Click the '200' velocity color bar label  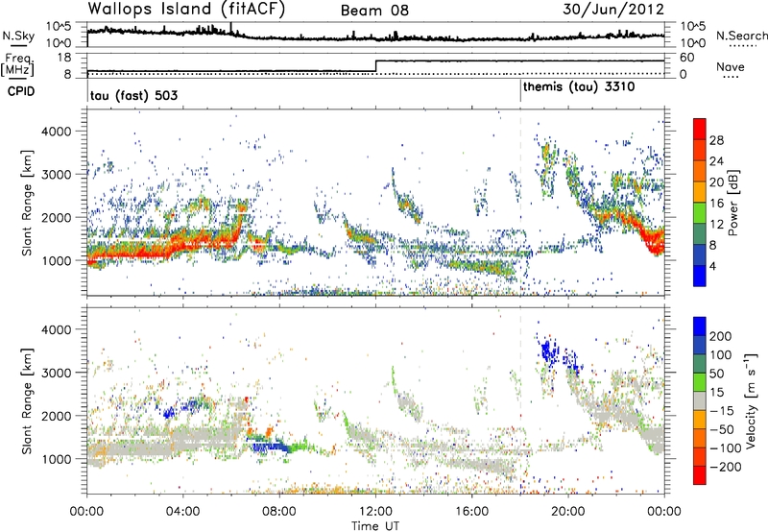pos(721,336)
